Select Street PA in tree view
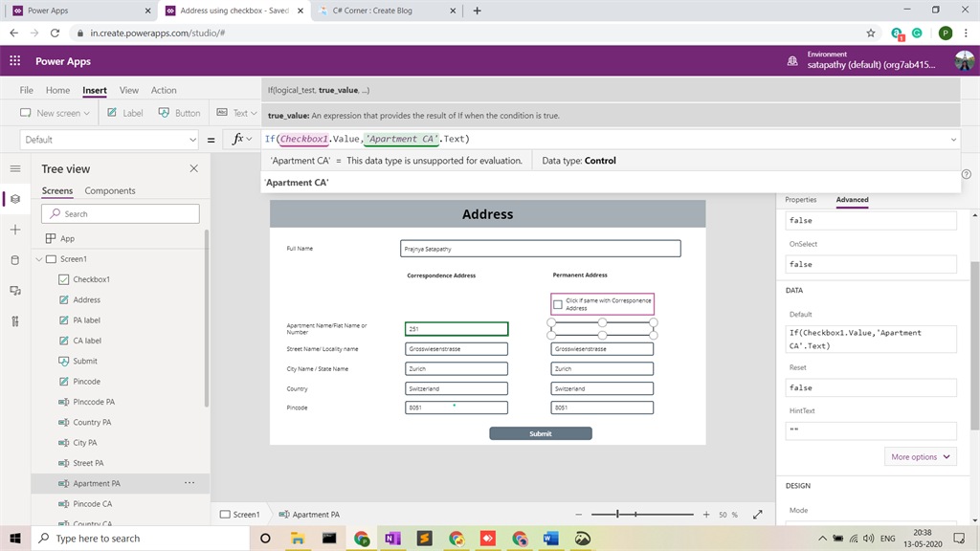The height and width of the screenshot is (551, 980). click(88, 463)
